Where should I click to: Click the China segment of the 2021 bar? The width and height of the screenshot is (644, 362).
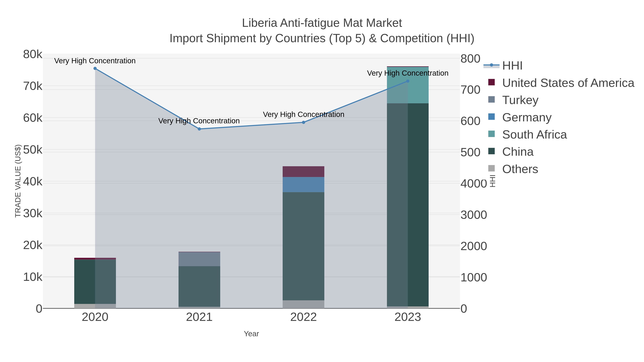(x=199, y=287)
